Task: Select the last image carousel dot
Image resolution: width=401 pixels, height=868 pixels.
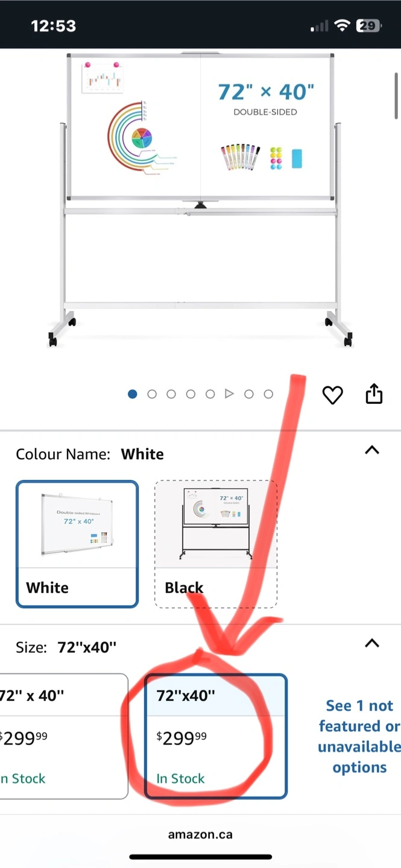Action: (268, 394)
